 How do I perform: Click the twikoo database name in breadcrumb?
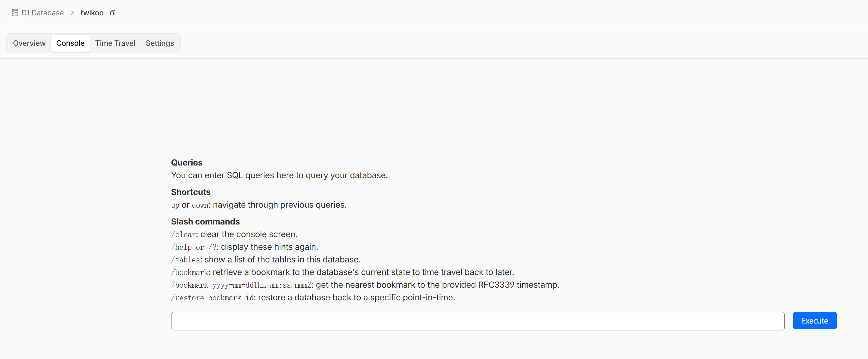(x=92, y=13)
